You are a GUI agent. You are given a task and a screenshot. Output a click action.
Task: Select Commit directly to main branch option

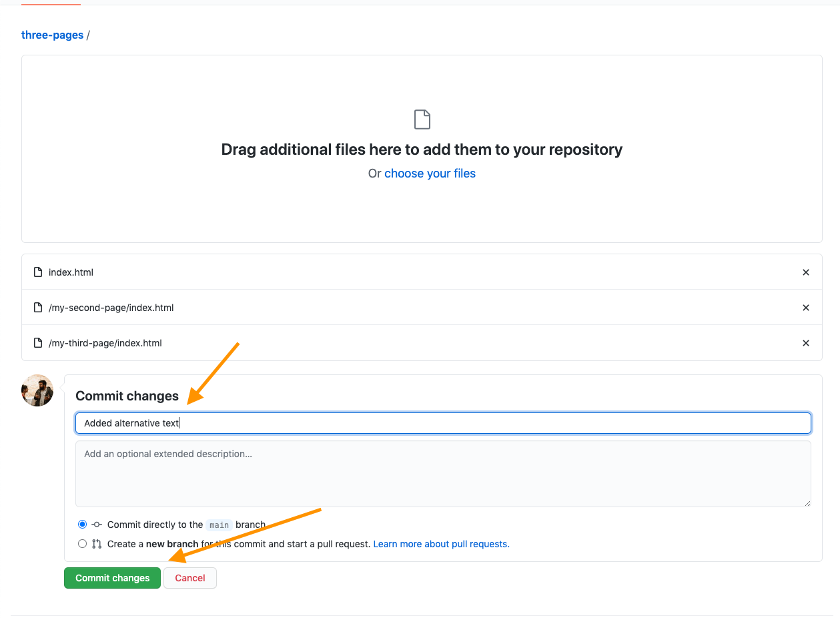[82, 525]
